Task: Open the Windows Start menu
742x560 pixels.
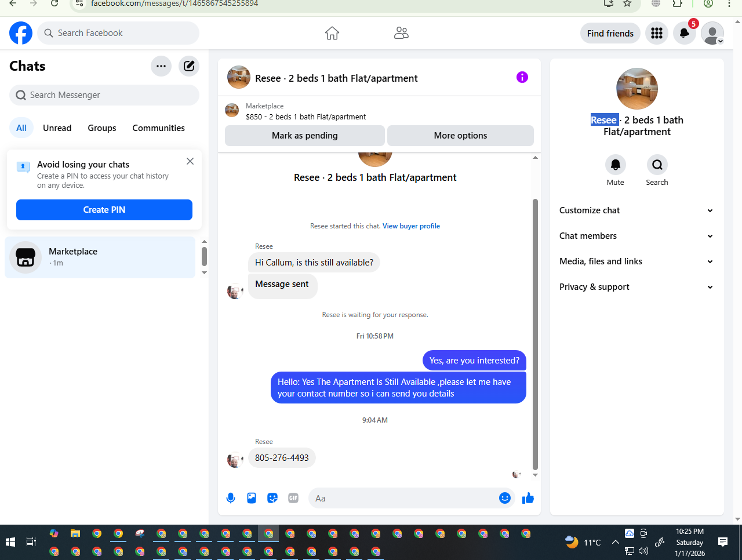Action: [x=10, y=542]
